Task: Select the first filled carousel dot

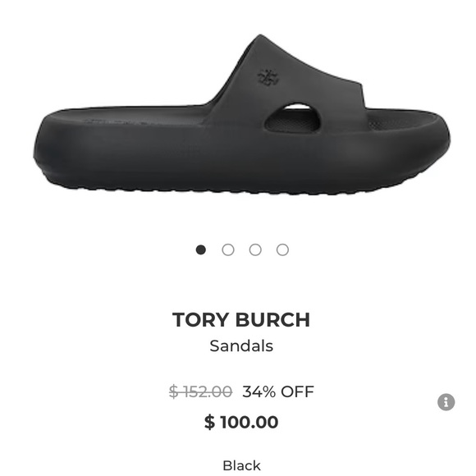Action: [201, 249]
